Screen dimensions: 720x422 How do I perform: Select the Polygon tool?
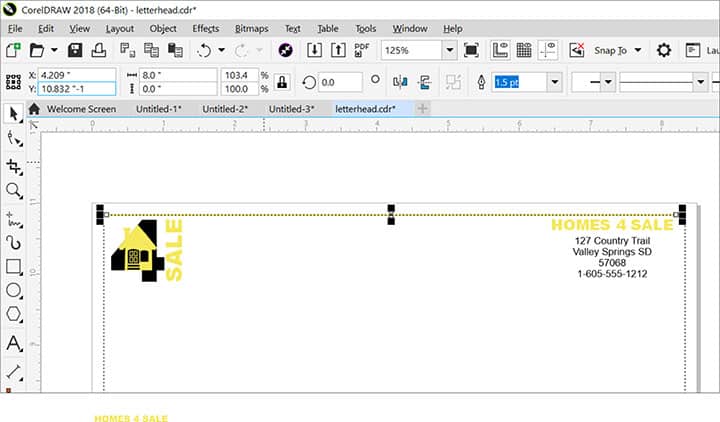coord(14,316)
